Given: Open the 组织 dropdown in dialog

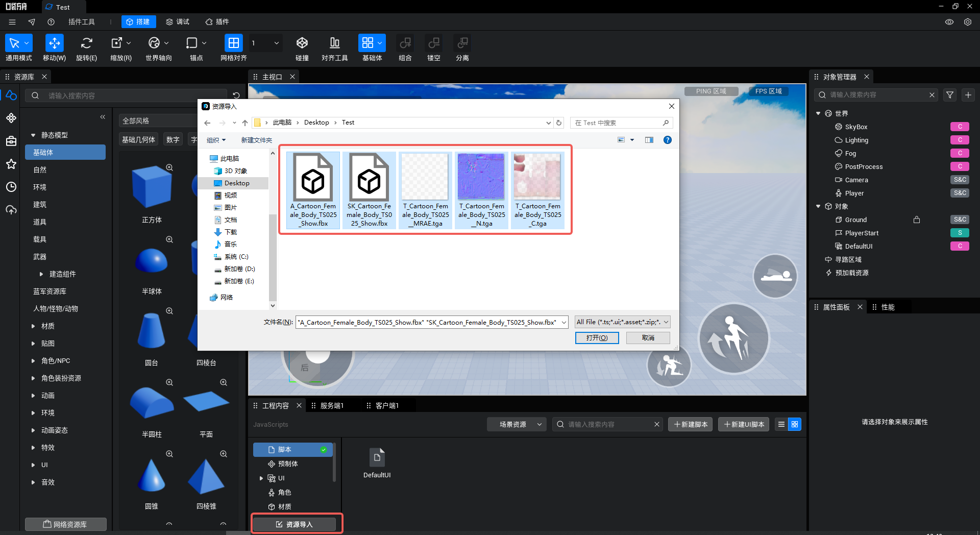Looking at the screenshot, I should 216,140.
